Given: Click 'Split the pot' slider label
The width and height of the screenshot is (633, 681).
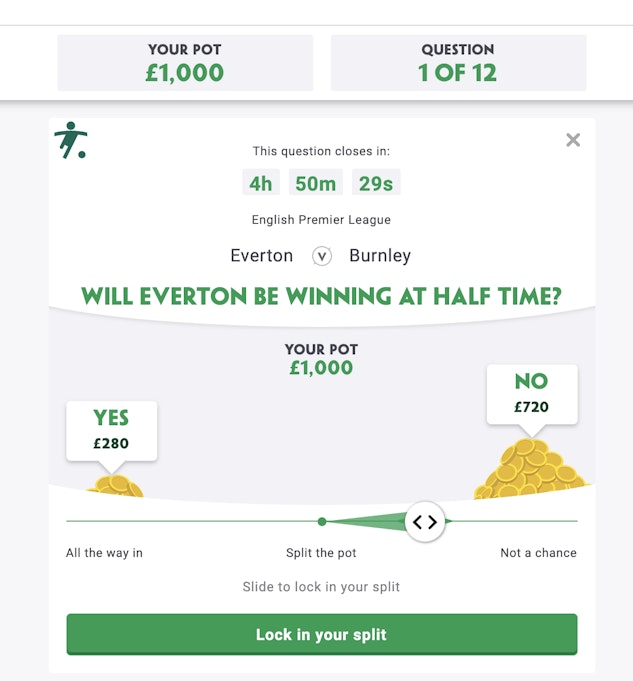Looking at the screenshot, I should (321, 553).
